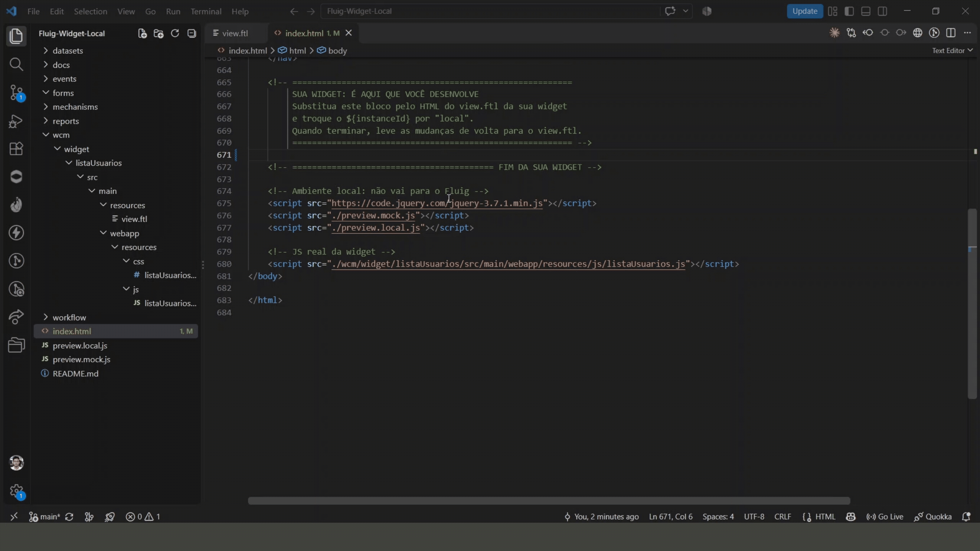This screenshot has width=980, height=551.
Task: Click CRLF line ending in status bar
Action: (782, 517)
